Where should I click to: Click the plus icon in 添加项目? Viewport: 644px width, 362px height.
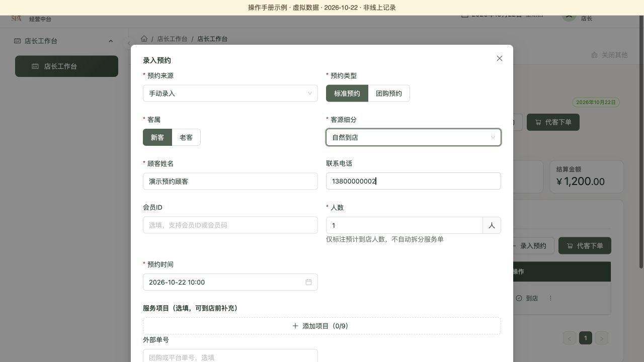click(x=295, y=326)
